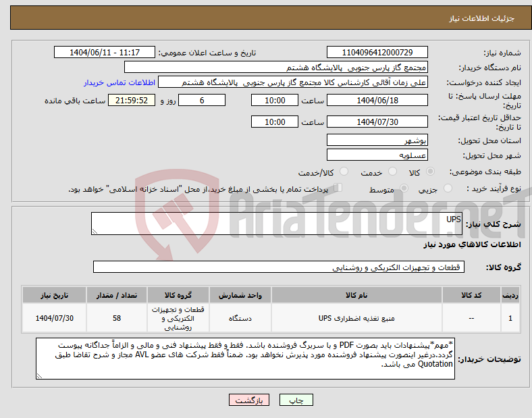Click the unit cell دستگاه
The width and height of the screenshot is (532, 418).
(240, 318)
